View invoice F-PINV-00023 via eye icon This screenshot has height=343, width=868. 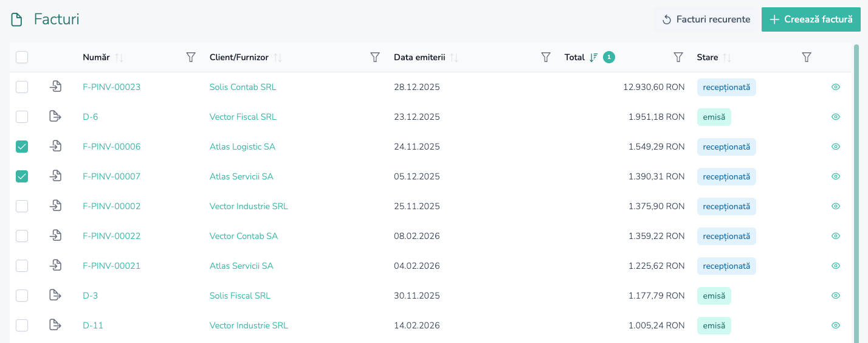click(x=836, y=87)
